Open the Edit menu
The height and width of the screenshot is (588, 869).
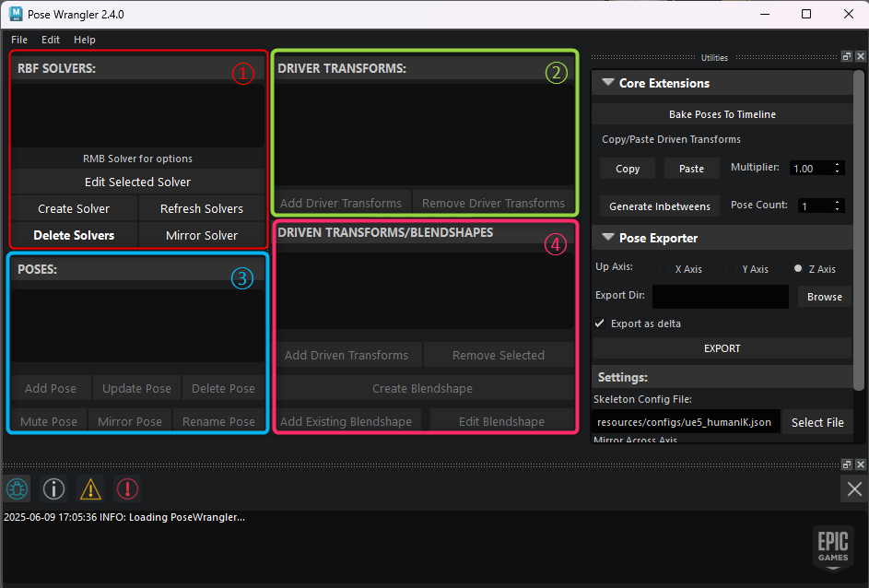[51, 40]
